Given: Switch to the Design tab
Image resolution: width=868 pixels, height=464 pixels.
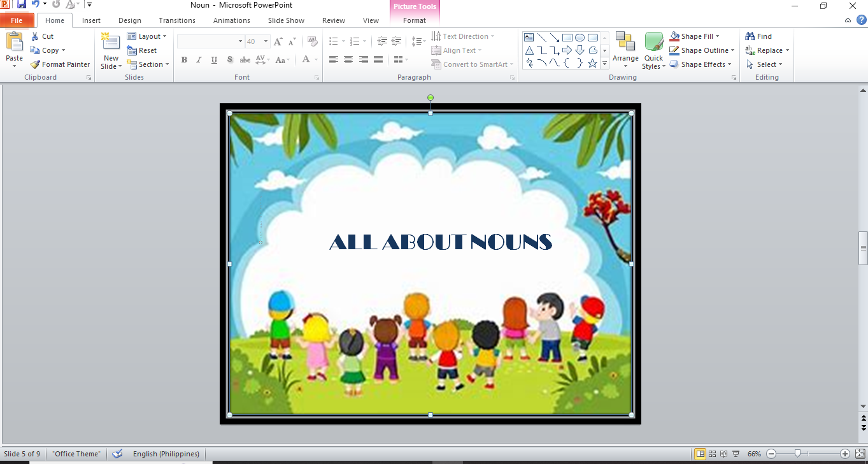Looking at the screenshot, I should pos(130,20).
